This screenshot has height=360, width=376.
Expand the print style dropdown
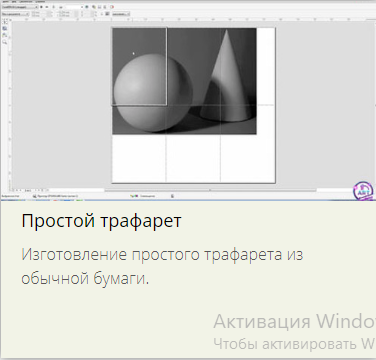(x=20, y=7)
